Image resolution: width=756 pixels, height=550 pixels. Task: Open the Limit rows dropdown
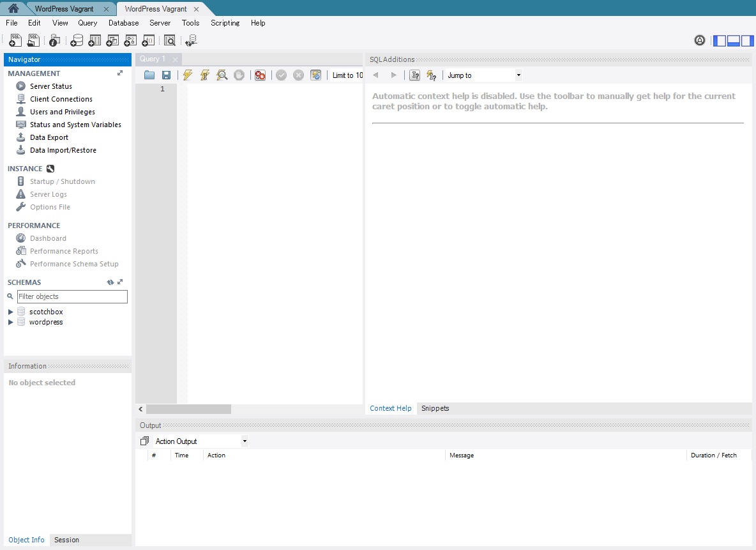click(347, 75)
